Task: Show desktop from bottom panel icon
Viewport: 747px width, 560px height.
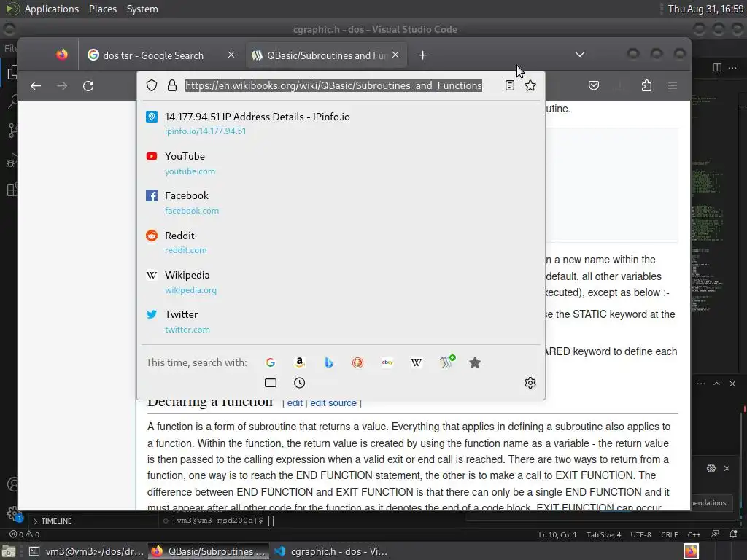Action: tap(9, 551)
